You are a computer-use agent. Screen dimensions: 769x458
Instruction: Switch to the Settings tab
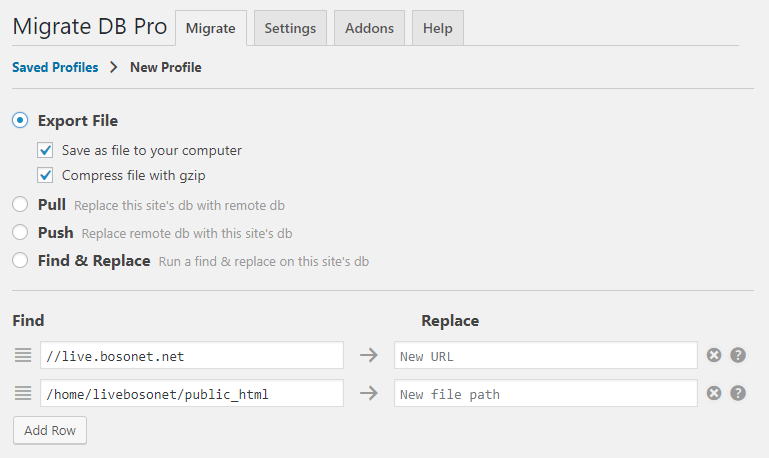click(290, 28)
